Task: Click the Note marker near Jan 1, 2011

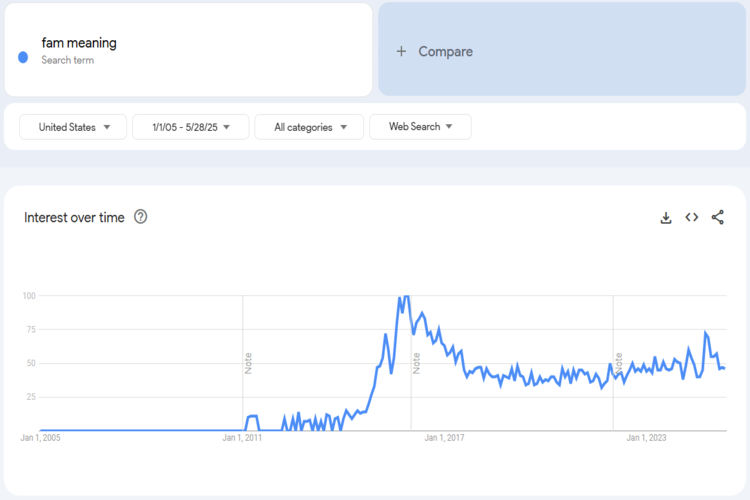Action: (x=248, y=363)
